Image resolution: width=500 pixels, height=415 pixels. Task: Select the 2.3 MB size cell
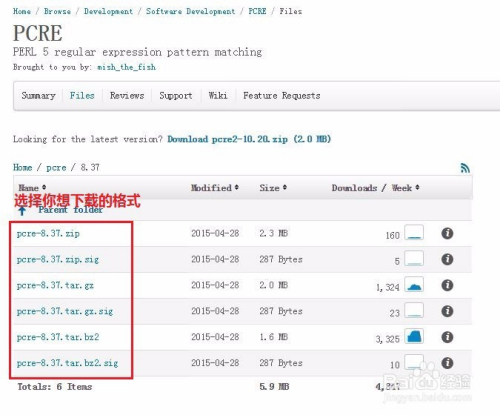pyautogui.click(x=273, y=233)
